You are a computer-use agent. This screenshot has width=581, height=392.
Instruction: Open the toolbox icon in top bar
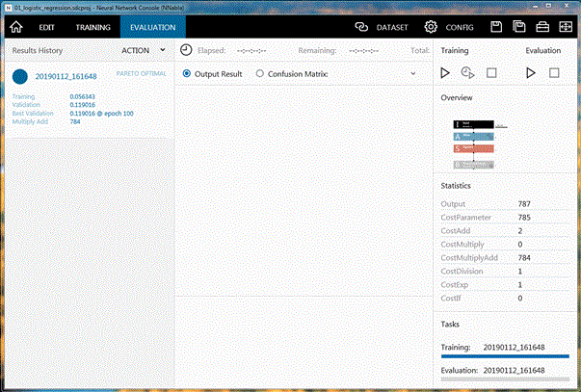(x=542, y=27)
